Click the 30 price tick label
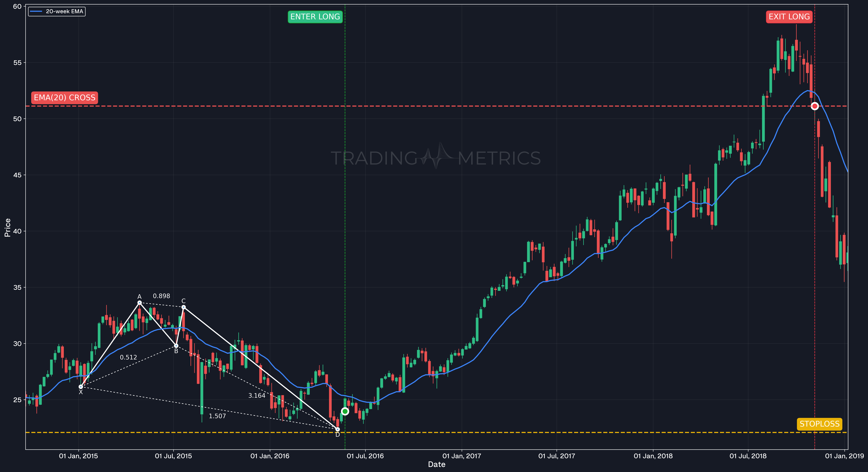 click(x=17, y=344)
